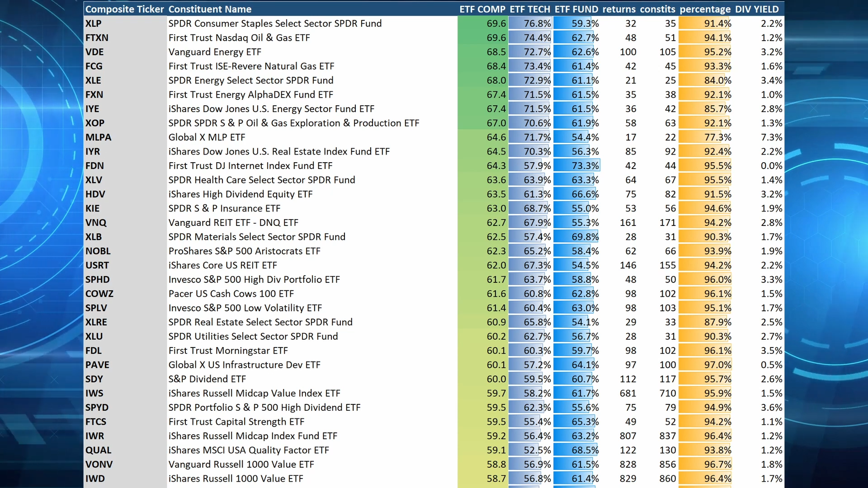Click SPDR Utilities Select Sector SPDR Fund

coord(254,337)
